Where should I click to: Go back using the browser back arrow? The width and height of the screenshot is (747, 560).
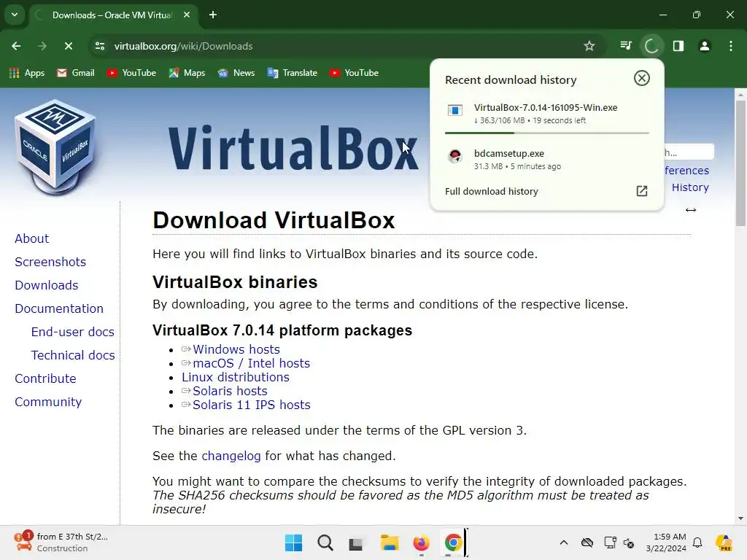pyautogui.click(x=16, y=46)
